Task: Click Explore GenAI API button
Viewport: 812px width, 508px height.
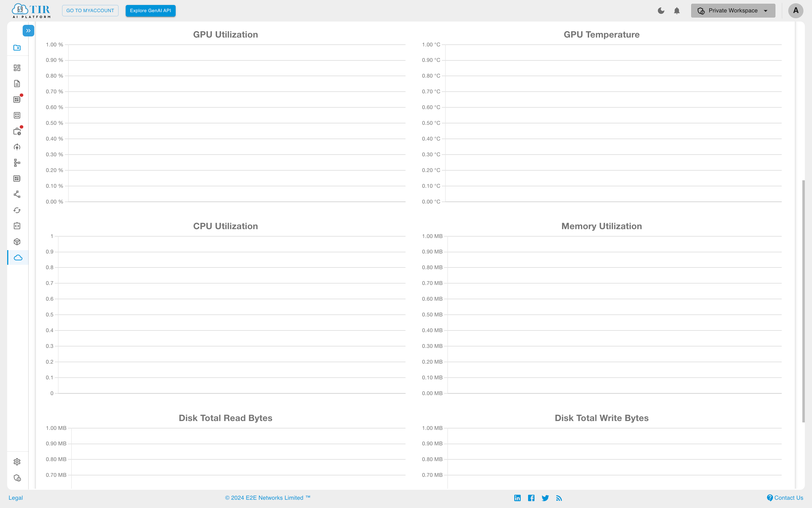Action: [x=151, y=11]
